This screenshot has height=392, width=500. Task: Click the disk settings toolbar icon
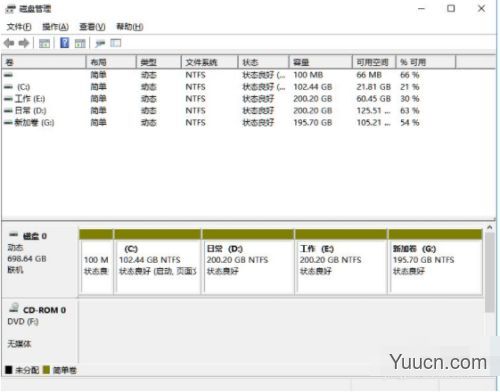100,43
